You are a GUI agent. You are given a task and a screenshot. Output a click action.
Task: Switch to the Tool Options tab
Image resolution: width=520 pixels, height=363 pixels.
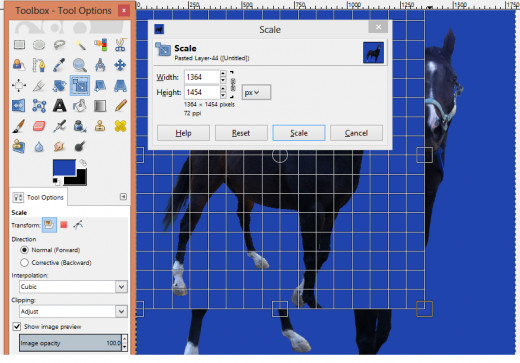tap(39, 197)
